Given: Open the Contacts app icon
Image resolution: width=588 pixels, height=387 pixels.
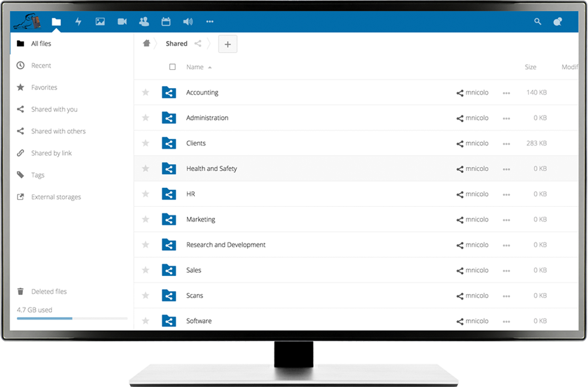Looking at the screenshot, I should click(x=143, y=22).
